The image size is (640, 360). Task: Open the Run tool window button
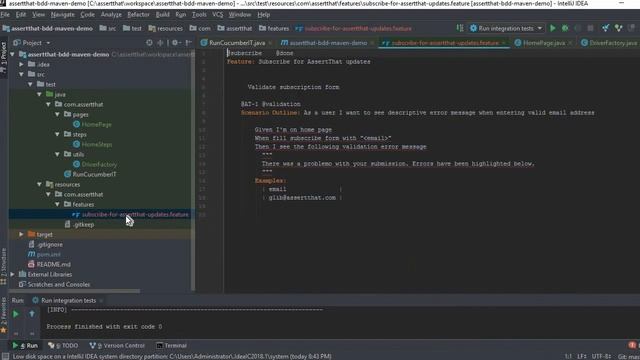25,345
